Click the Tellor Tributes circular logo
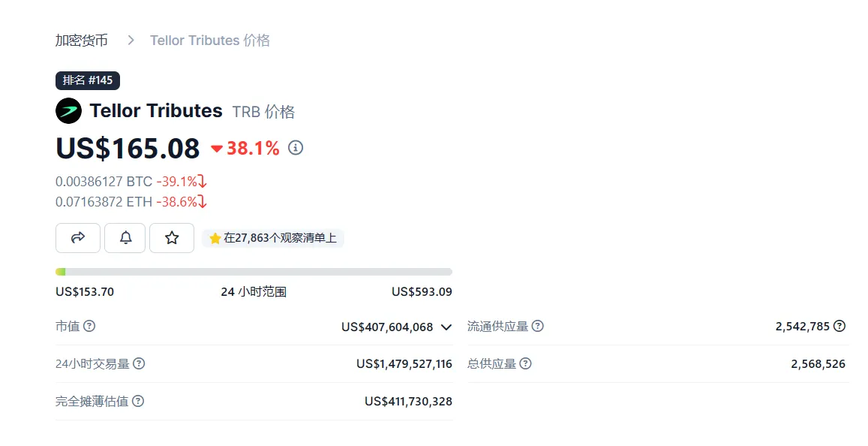Screen dimensions: 868x446 (68, 110)
